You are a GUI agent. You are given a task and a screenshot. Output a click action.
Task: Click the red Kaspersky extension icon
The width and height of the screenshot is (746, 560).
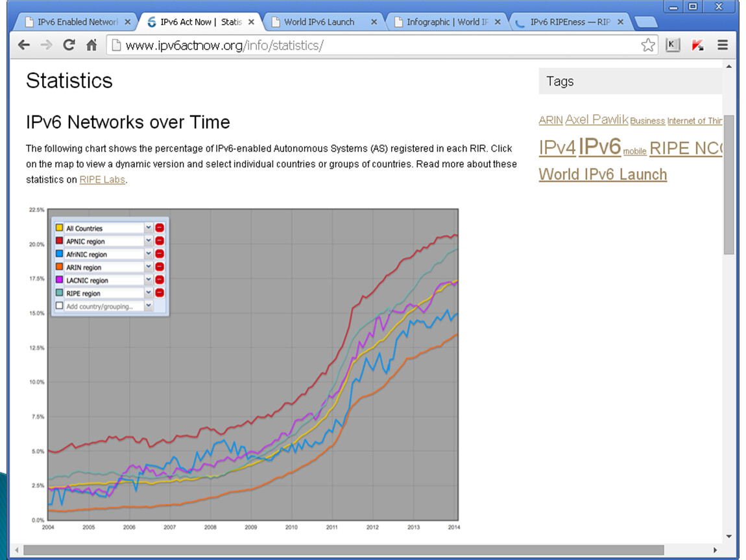pyautogui.click(x=698, y=45)
